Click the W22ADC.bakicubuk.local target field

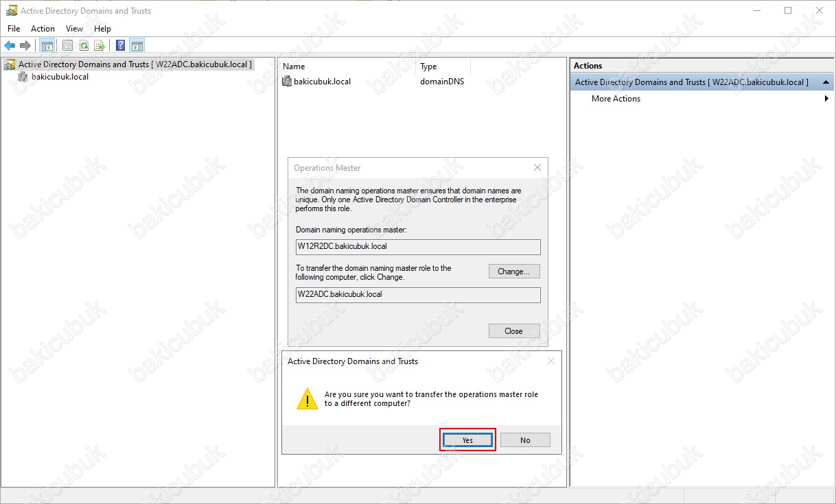tap(418, 295)
